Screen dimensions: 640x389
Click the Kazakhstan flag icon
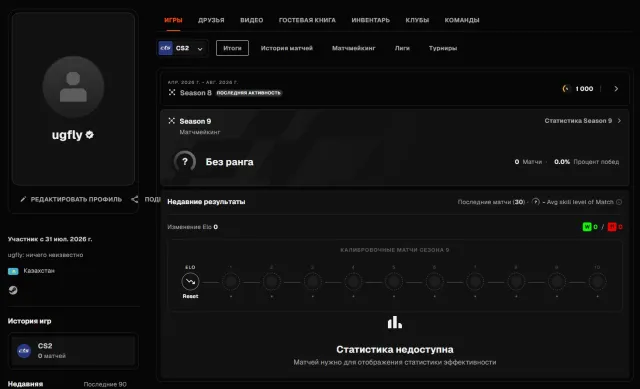(x=13, y=271)
